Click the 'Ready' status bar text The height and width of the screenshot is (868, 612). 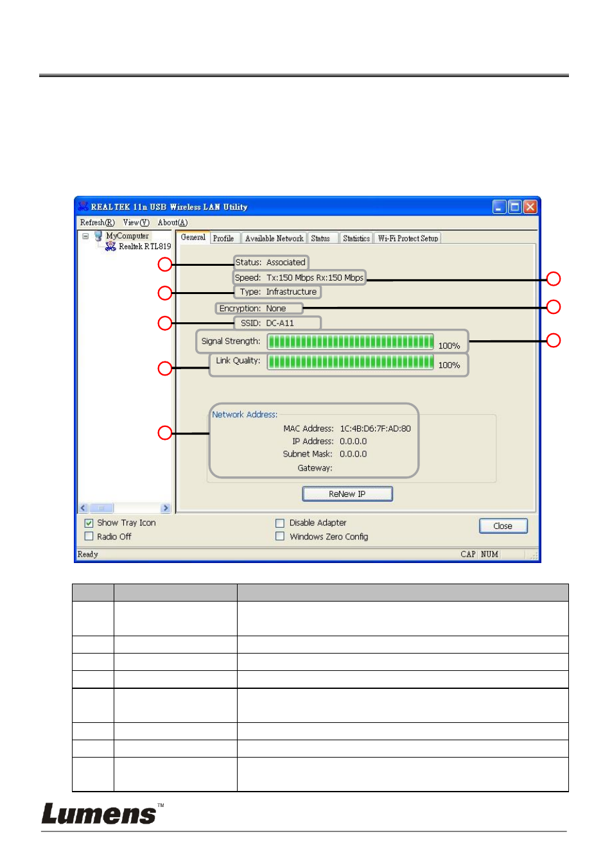88,555
